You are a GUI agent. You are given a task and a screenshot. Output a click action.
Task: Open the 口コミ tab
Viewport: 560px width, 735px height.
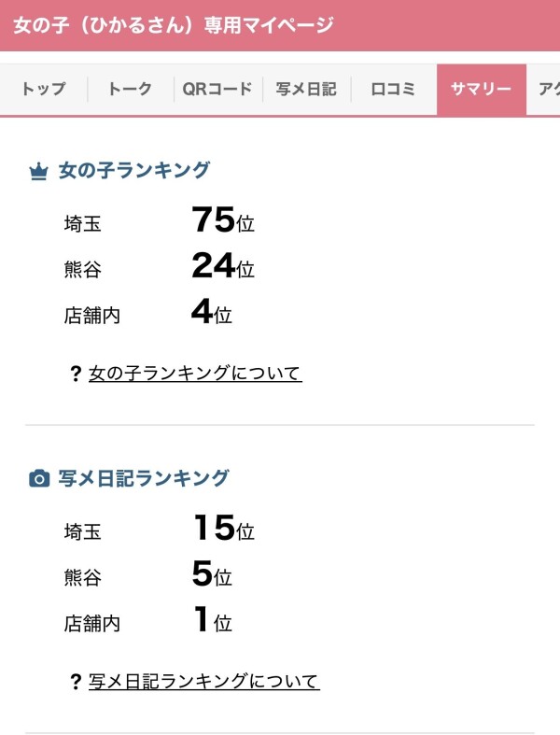point(393,90)
